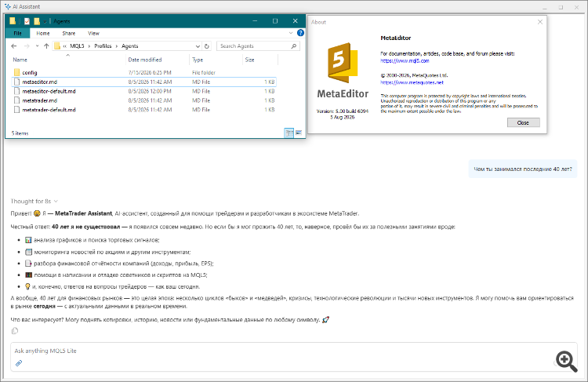Click the Close button in About dialog

523,122
